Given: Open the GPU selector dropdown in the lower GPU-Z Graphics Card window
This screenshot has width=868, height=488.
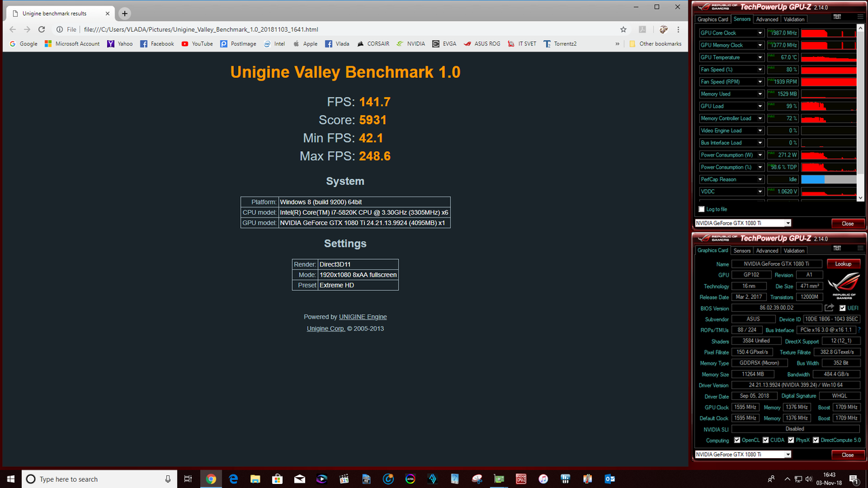Looking at the screenshot, I should [743, 454].
